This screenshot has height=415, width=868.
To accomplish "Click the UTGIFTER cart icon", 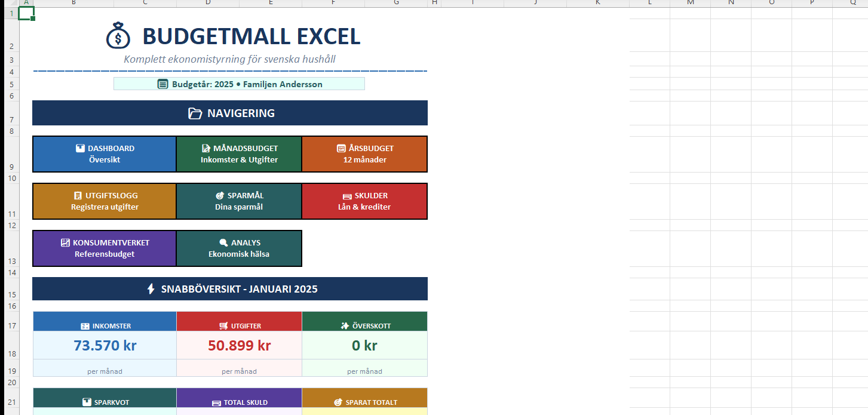I will click(223, 326).
